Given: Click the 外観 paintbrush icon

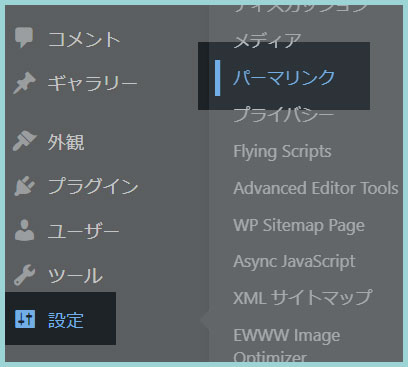Looking at the screenshot, I should tap(24, 141).
